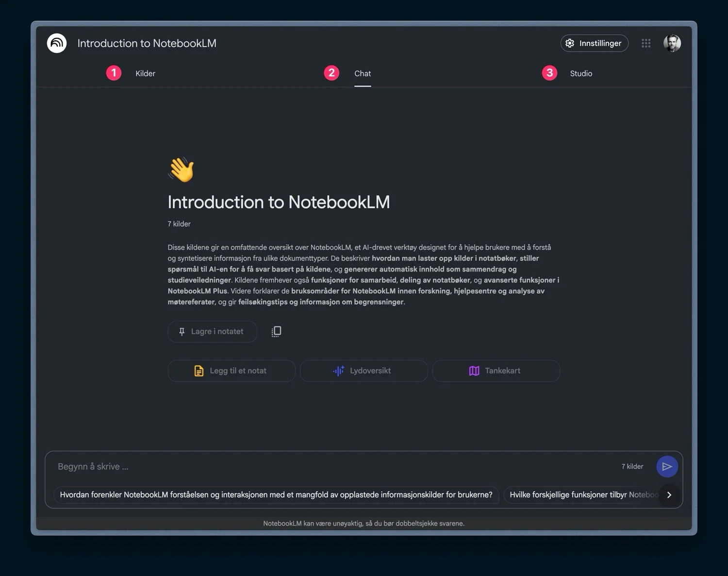Show next suggested questions with the chevron
728x576 pixels.
669,495
